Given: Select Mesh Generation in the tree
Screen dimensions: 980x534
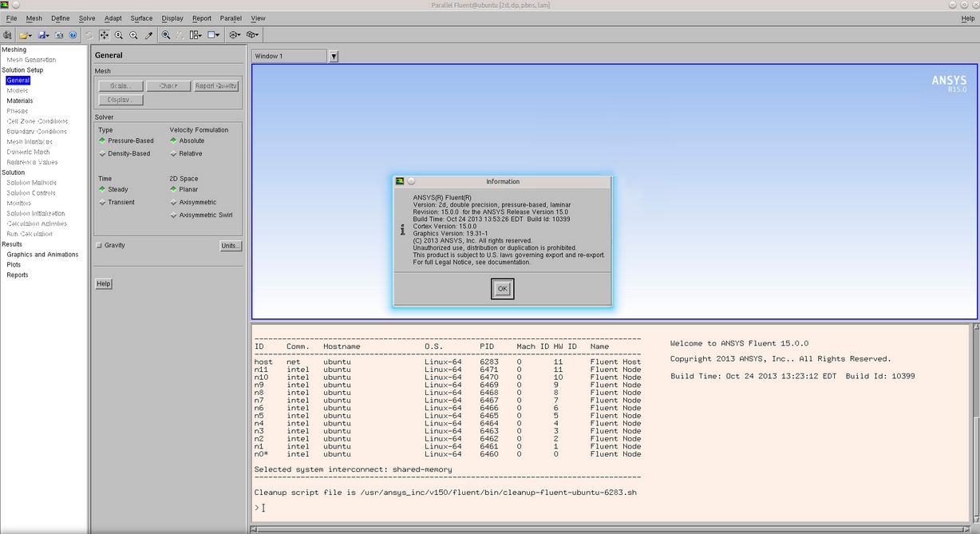Looking at the screenshot, I should (x=31, y=60).
